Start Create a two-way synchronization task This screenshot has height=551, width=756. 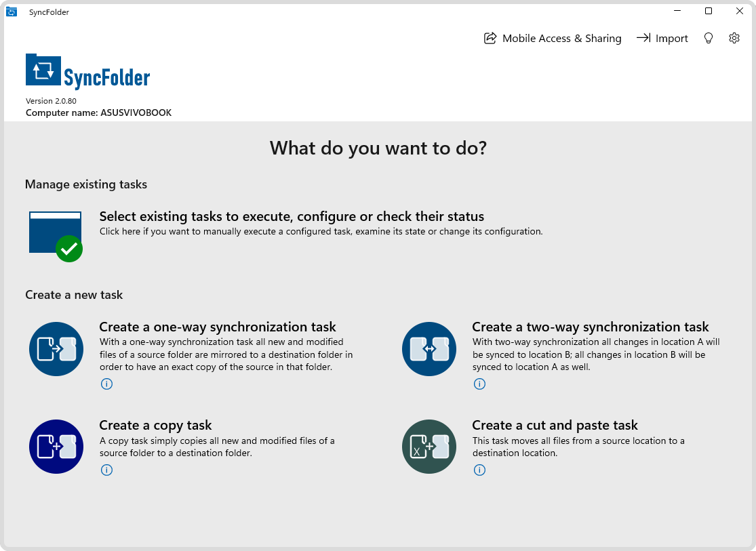point(590,327)
